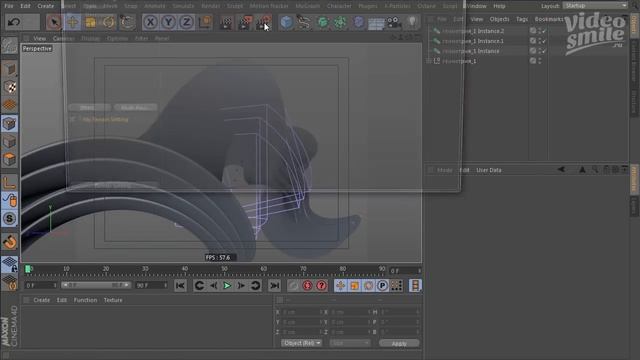
Task: Open Object (Rel) coordinate dropdown
Action: tap(301, 343)
